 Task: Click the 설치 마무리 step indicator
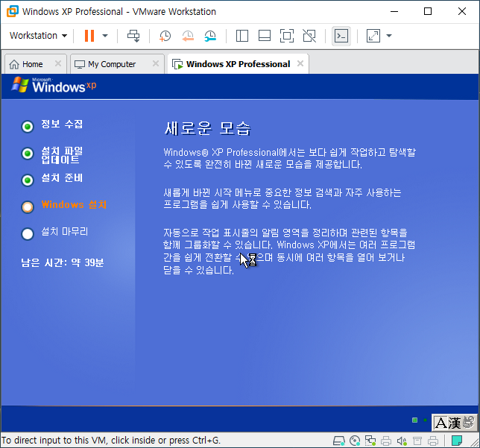(x=28, y=234)
